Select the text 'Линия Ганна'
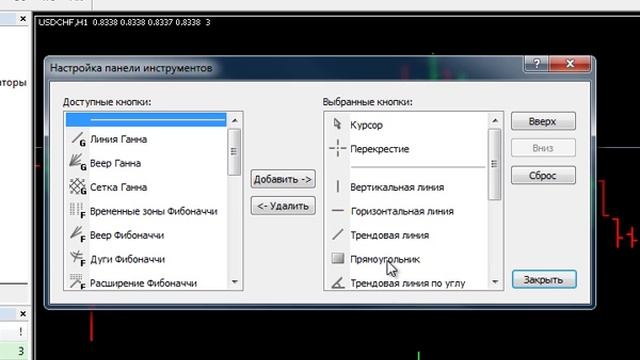Viewport: 640px width, 360px height. (118, 139)
